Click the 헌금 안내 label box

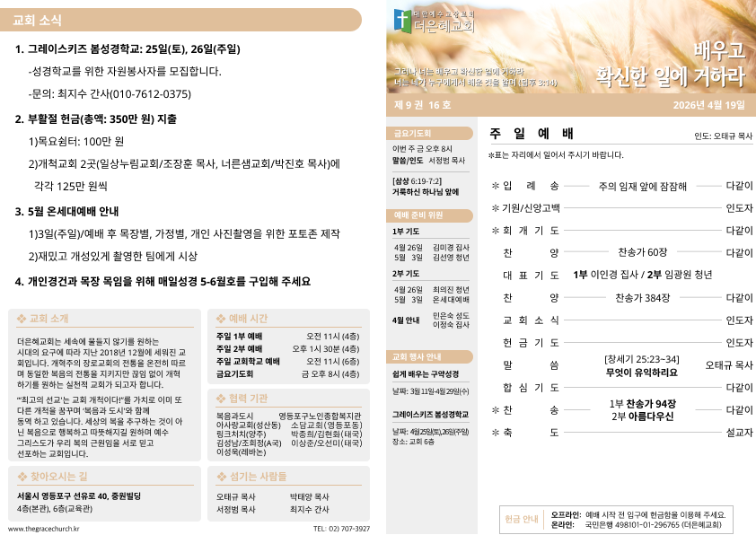coord(523,519)
